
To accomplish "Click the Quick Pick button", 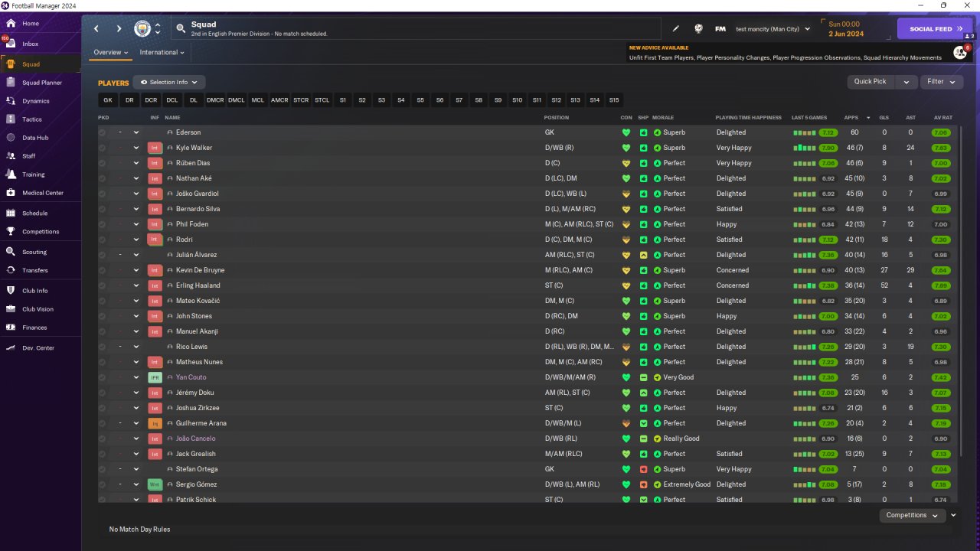I will [871, 82].
